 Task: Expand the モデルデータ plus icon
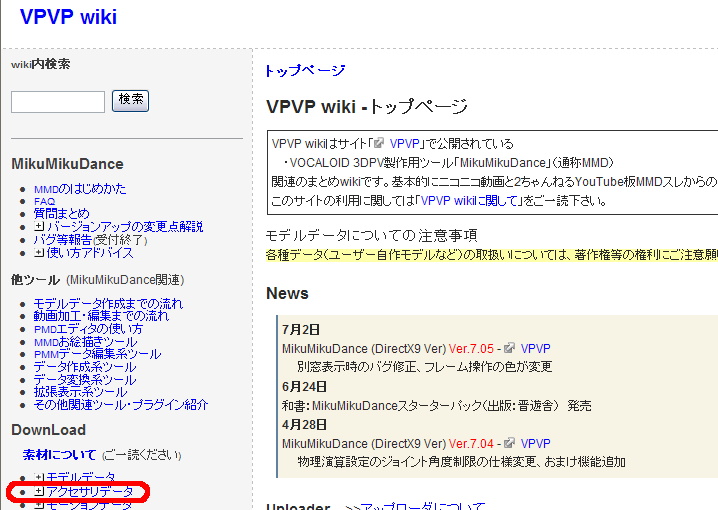(x=39, y=478)
